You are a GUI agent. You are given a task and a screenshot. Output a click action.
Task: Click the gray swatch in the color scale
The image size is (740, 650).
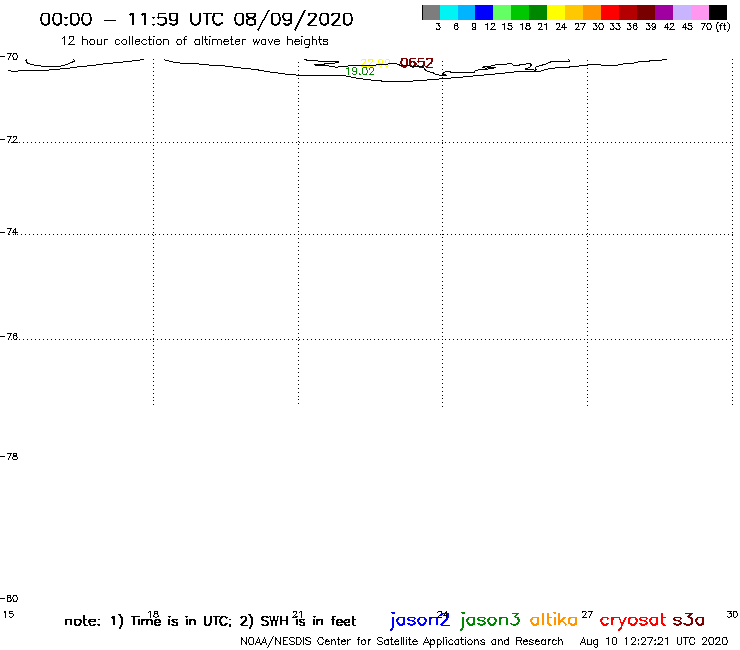pyautogui.click(x=431, y=12)
